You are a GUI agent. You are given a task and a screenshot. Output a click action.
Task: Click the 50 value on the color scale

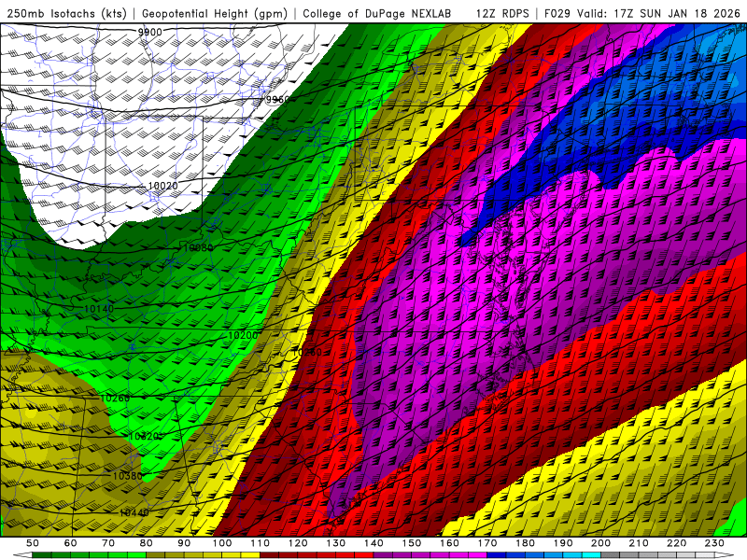[x=33, y=543]
